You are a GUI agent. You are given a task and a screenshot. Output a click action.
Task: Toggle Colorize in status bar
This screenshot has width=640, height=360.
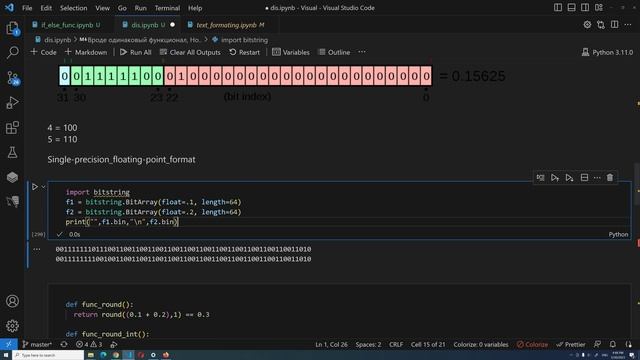(x=532, y=344)
